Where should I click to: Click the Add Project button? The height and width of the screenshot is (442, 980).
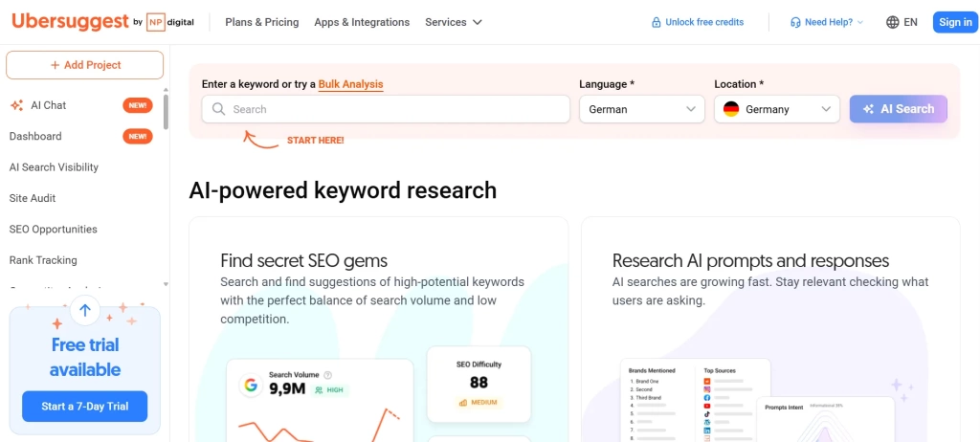[x=85, y=65]
